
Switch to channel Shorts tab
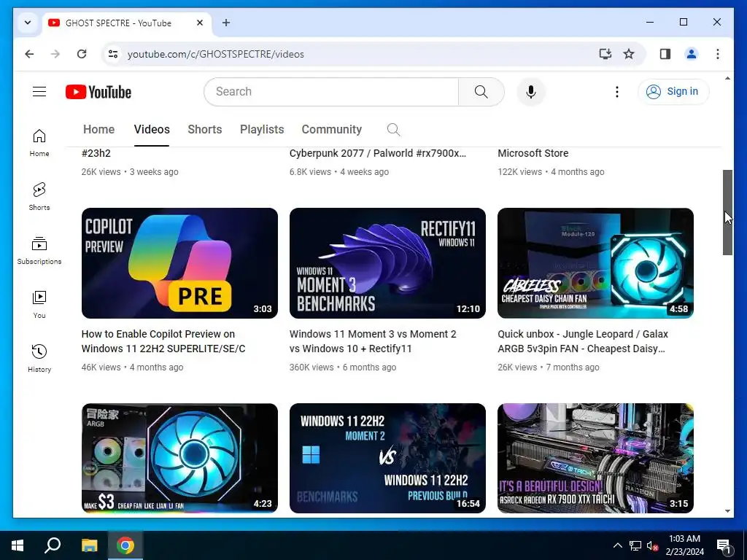205,129
